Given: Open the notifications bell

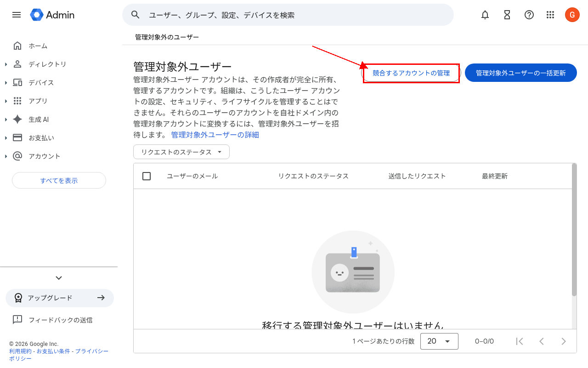Looking at the screenshot, I should (x=485, y=15).
